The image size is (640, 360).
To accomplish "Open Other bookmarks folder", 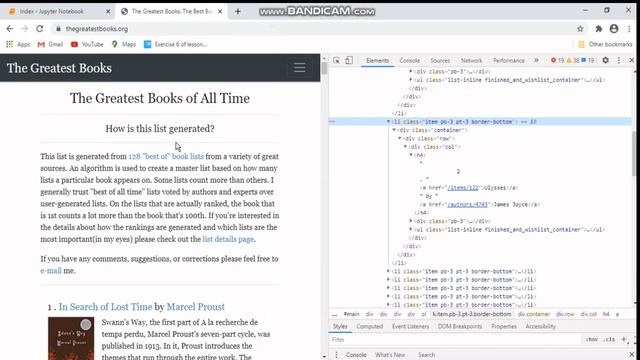I will 605,44.
